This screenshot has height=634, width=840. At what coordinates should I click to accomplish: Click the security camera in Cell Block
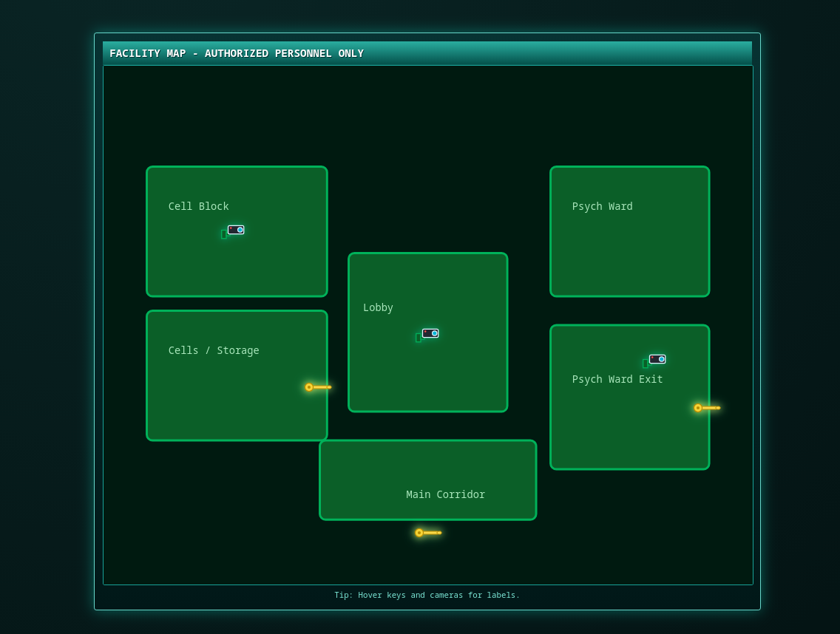tap(235, 231)
